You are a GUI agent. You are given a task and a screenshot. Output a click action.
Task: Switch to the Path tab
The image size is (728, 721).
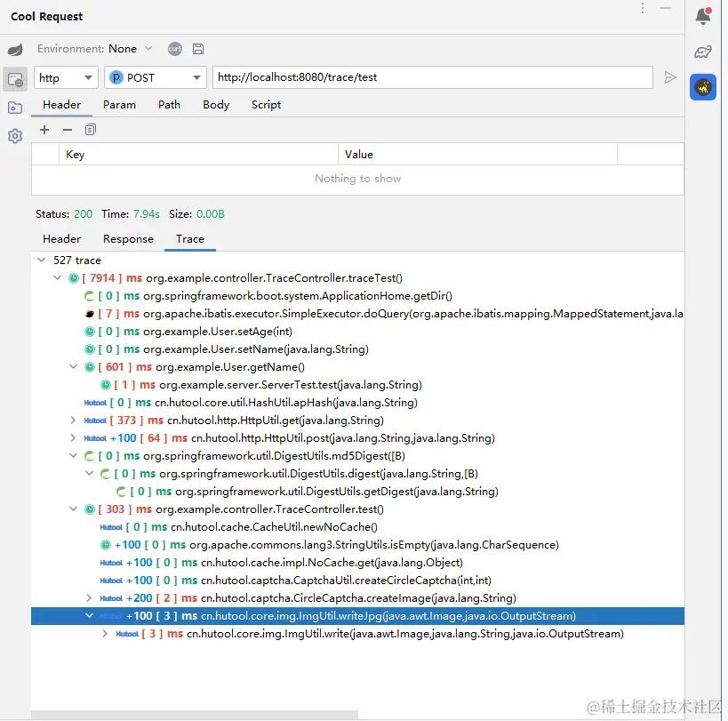pyautogui.click(x=169, y=105)
